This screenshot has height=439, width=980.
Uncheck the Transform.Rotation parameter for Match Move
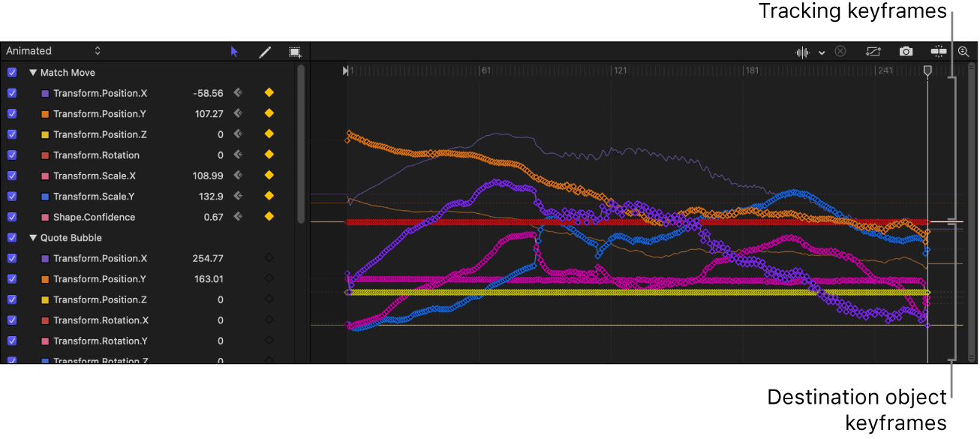coord(11,155)
